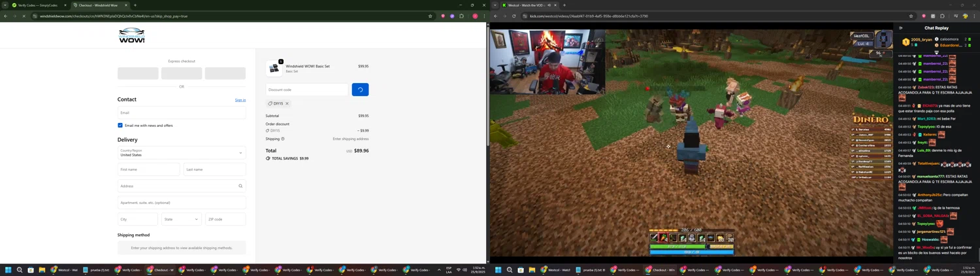Mute the Westcol tab audio icon
Screen dimensions: 980x276
549,5
